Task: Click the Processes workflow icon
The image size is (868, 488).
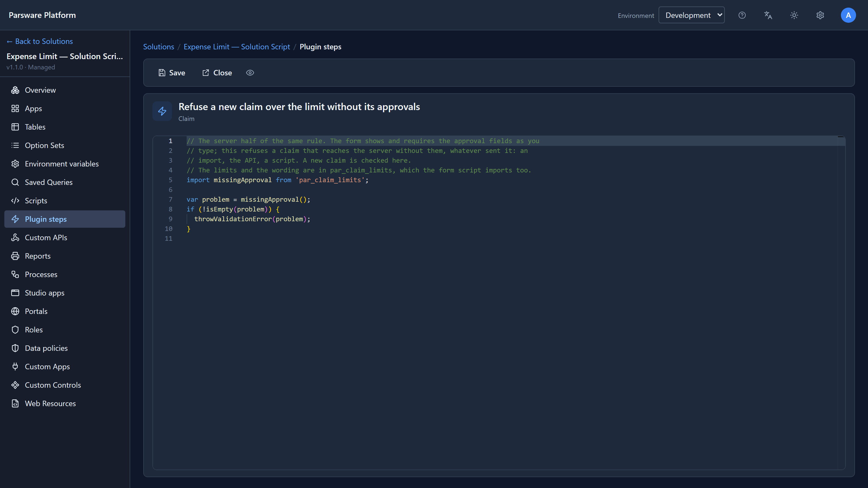Action: [15, 274]
